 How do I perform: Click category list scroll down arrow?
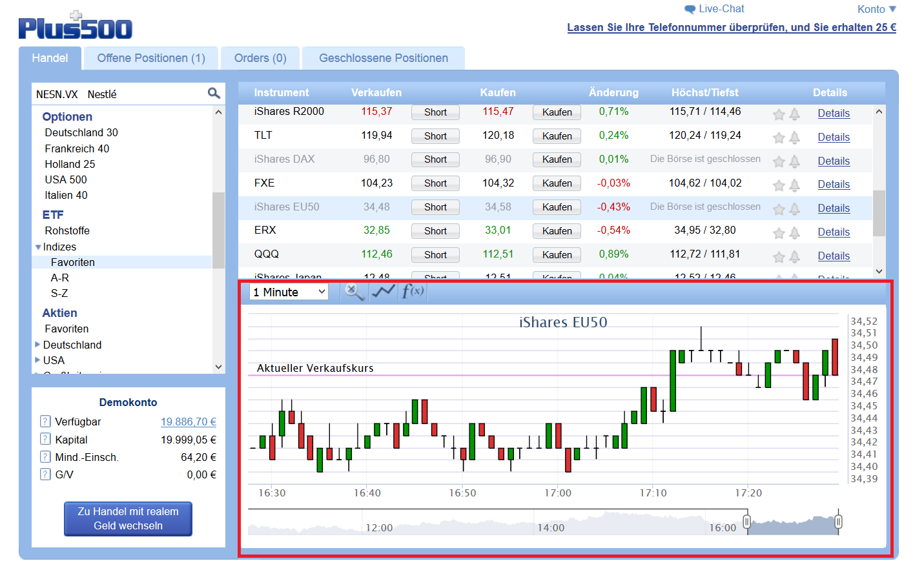[x=218, y=367]
